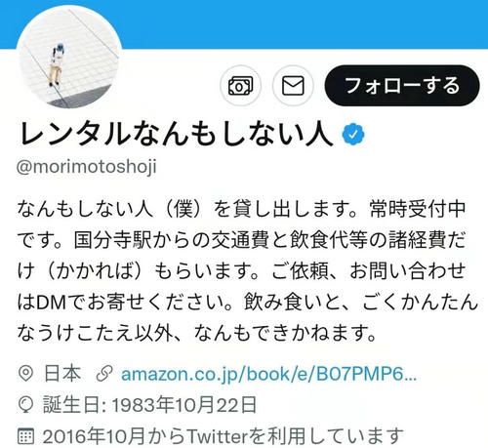Screen dimensions: 488x448
Task: Click the location pin icon
Action: tap(25, 374)
